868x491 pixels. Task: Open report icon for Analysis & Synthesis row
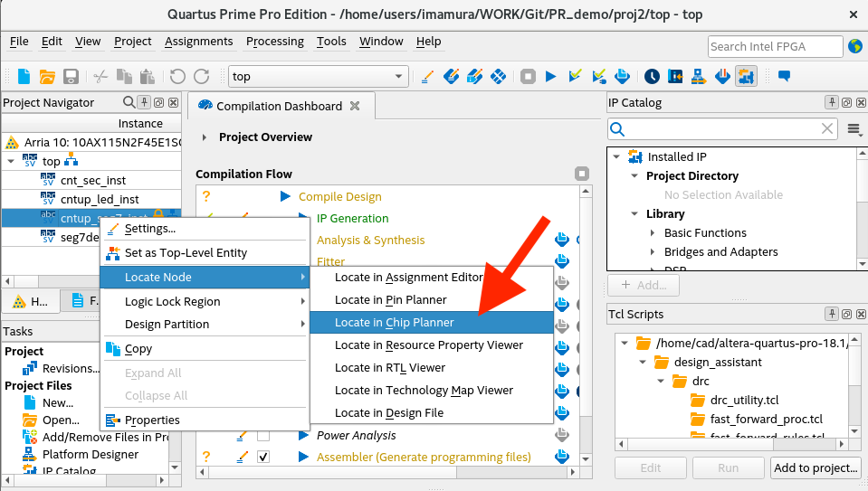coord(562,240)
